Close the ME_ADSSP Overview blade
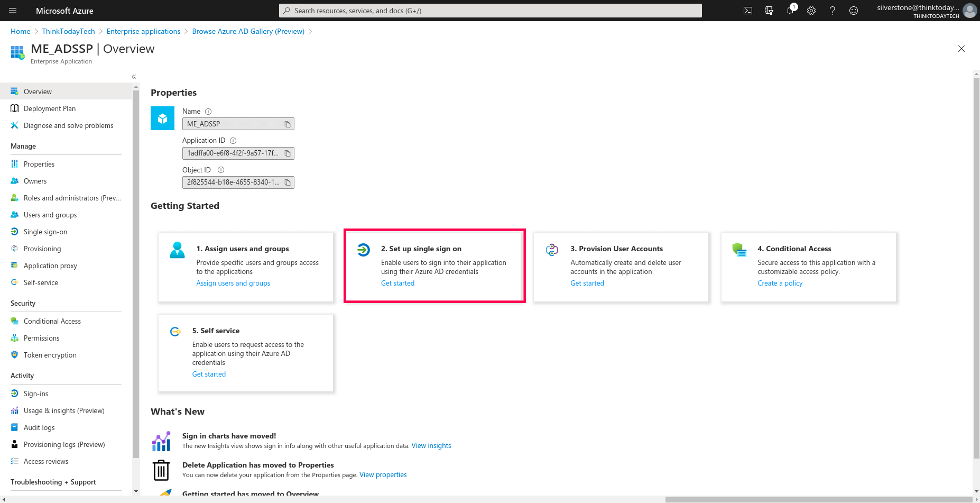The height and width of the screenshot is (503, 980). click(961, 49)
